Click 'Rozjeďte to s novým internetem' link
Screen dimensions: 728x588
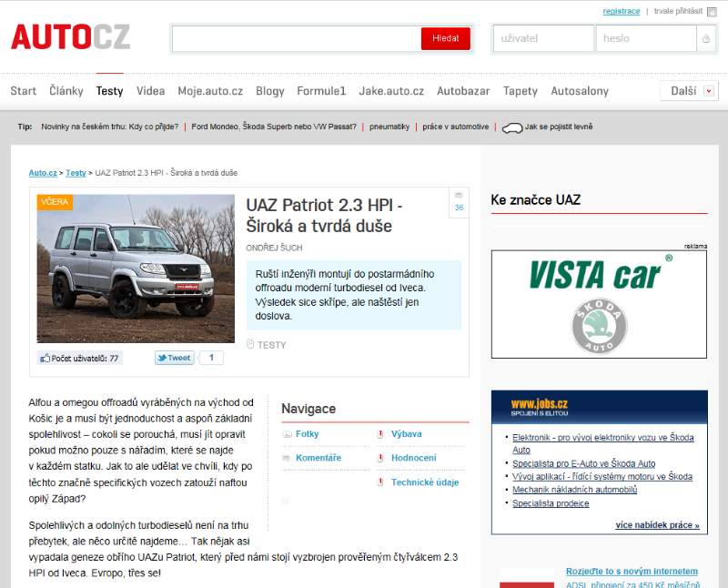[632, 572]
